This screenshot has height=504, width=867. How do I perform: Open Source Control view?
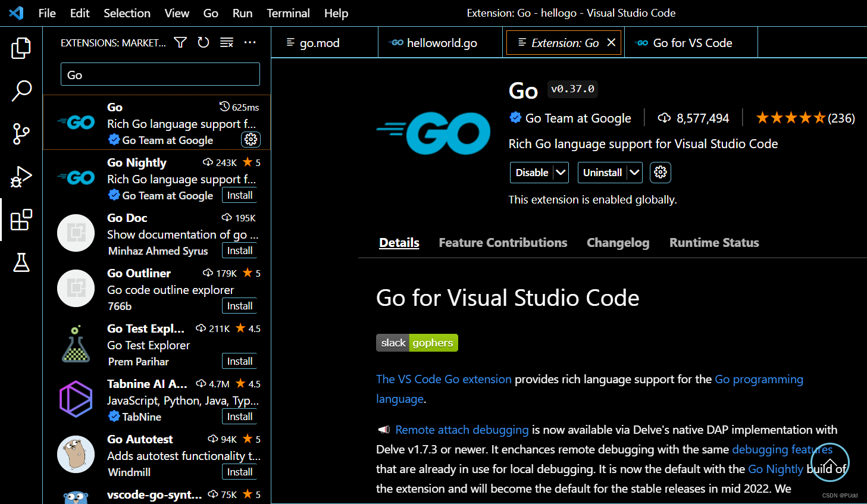click(x=21, y=134)
